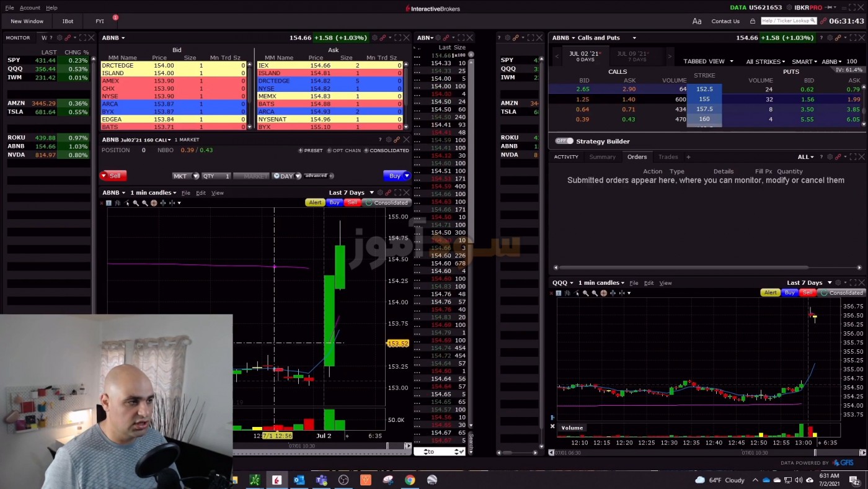868x489 pixels.
Task: Click the red Sell button in order entry panel
Action: [x=113, y=176]
